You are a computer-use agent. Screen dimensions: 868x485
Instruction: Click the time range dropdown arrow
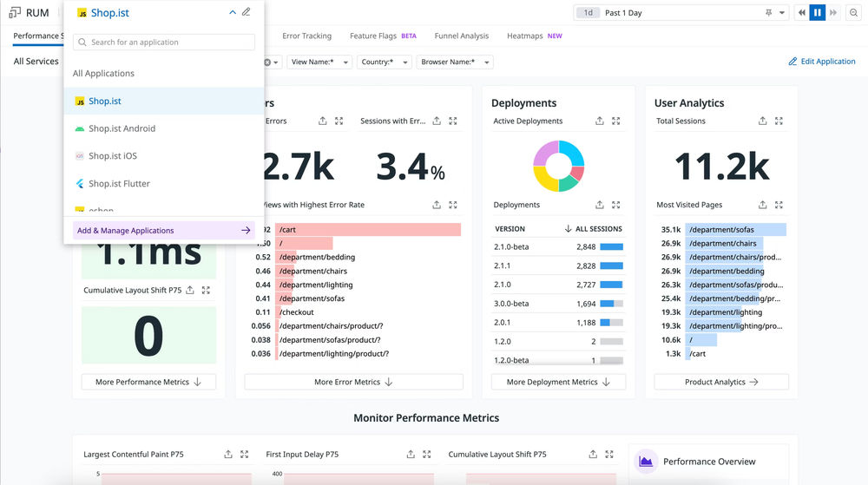(x=782, y=13)
